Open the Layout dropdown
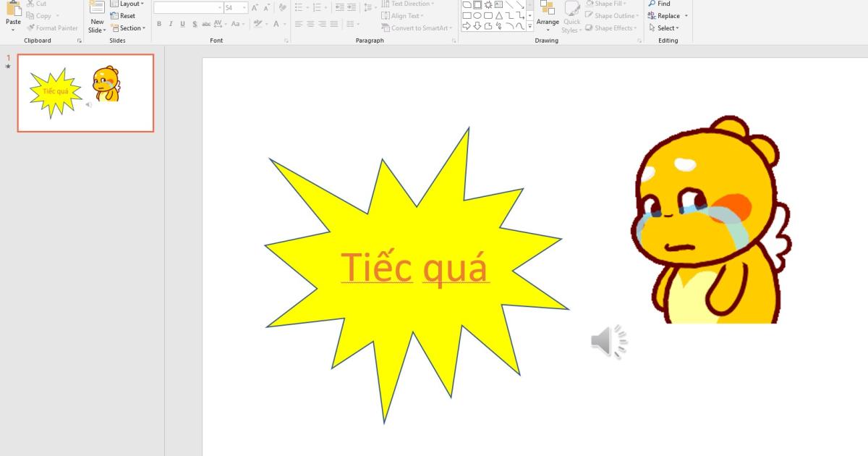The image size is (868, 456). [x=127, y=4]
